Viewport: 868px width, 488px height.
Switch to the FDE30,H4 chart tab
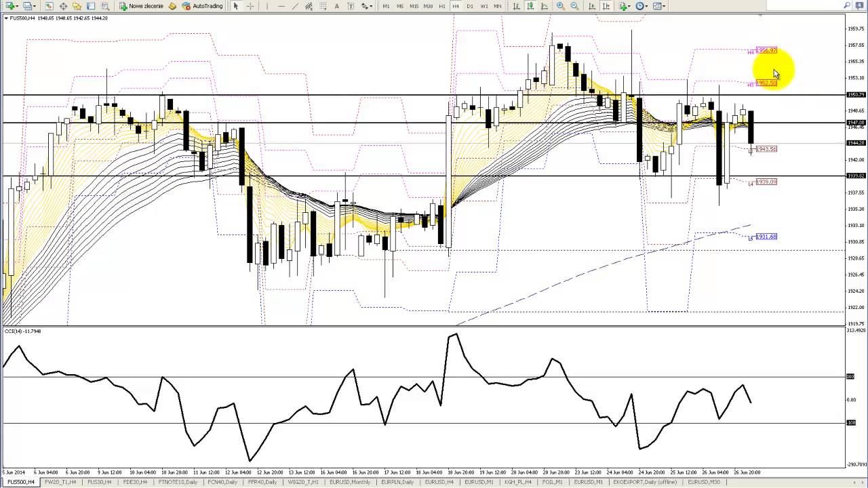[135, 482]
